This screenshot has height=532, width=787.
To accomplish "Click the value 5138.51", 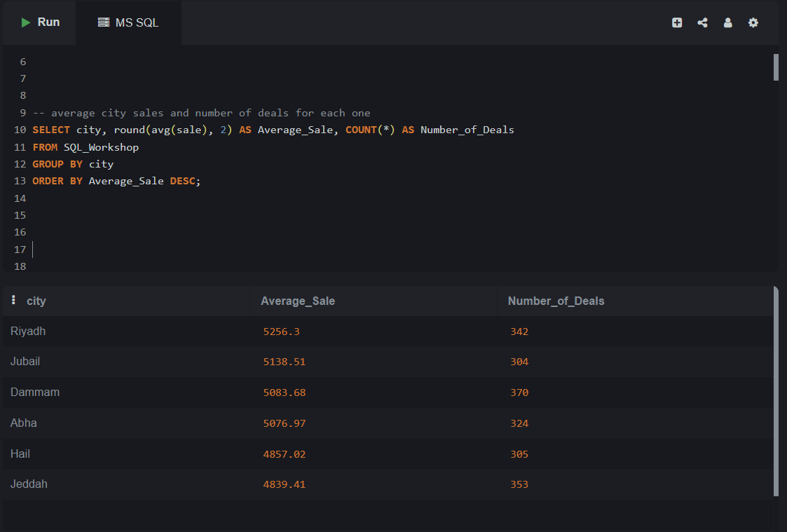I will [285, 362].
